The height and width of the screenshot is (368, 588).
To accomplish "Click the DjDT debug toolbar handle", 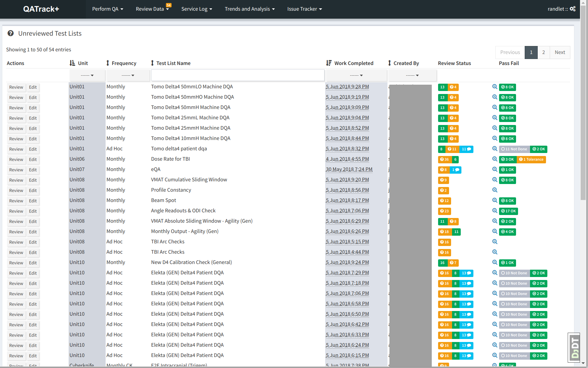I will (574, 348).
